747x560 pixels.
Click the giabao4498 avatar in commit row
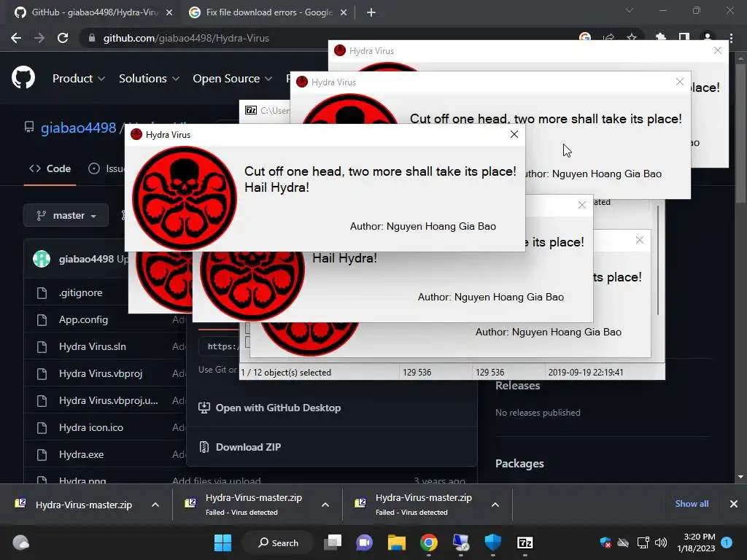pyautogui.click(x=42, y=259)
